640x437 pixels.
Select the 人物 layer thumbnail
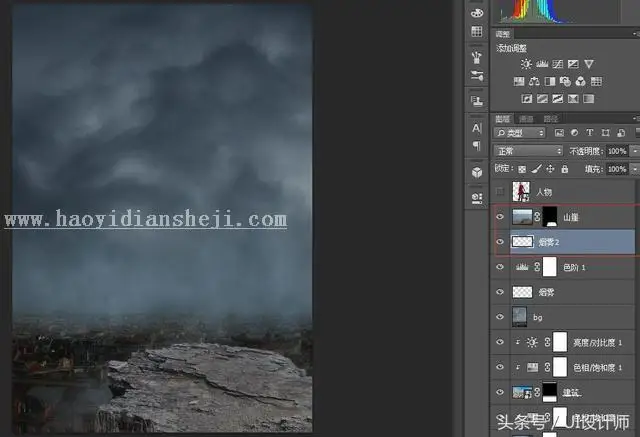[x=521, y=191]
